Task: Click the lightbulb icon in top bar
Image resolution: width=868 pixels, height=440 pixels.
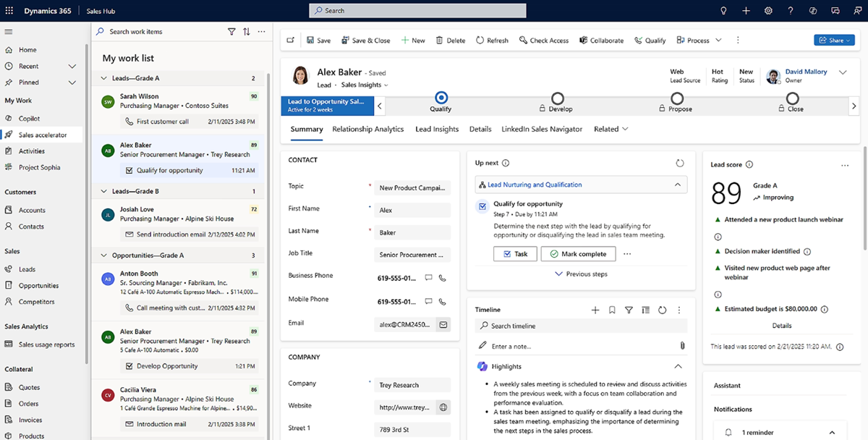Action: [x=723, y=11]
